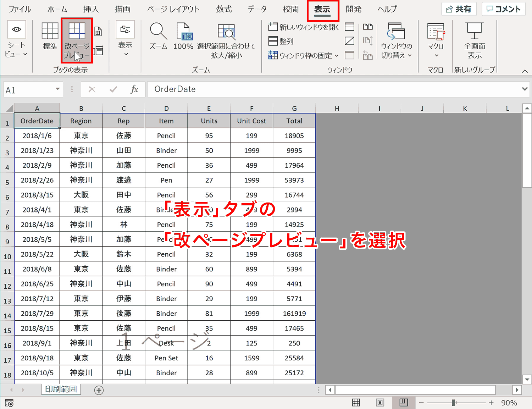Click the Page Layout view icon

click(98, 32)
